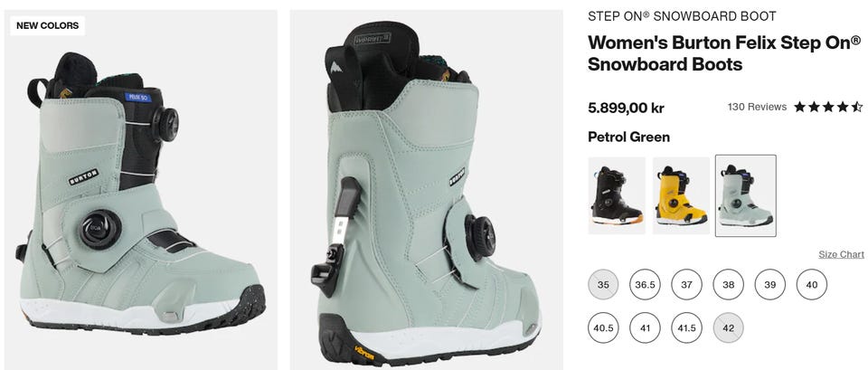The width and height of the screenshot is (868, 370).
Task: Choose size 40
Action: click(x=812, y=285)
